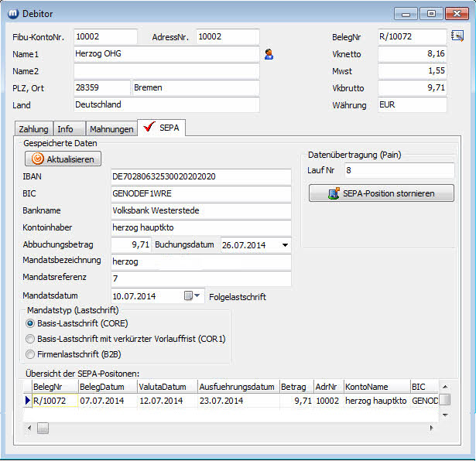Click the Debitor app icon in title bar

[x=13, y=13]
